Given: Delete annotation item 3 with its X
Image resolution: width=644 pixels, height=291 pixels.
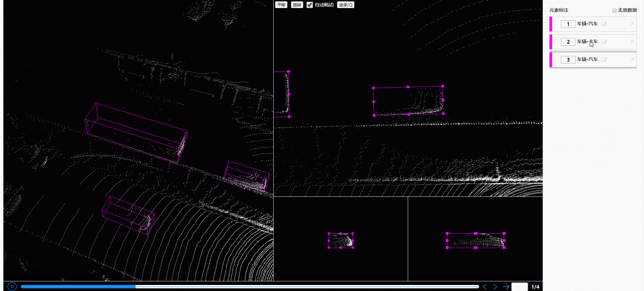Looking at the screenshot, I should coord(632,59).
